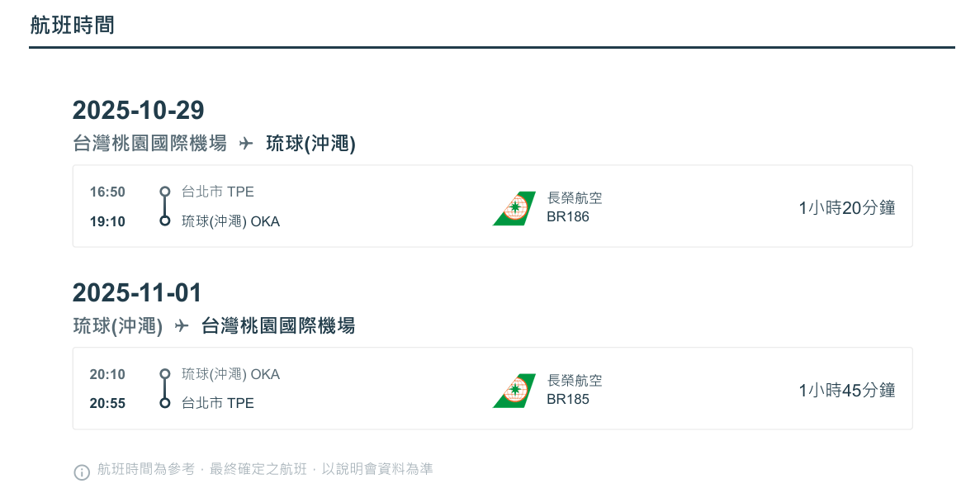
Task: Click the EVA Air logo for flight BR185
Action: 514,391
